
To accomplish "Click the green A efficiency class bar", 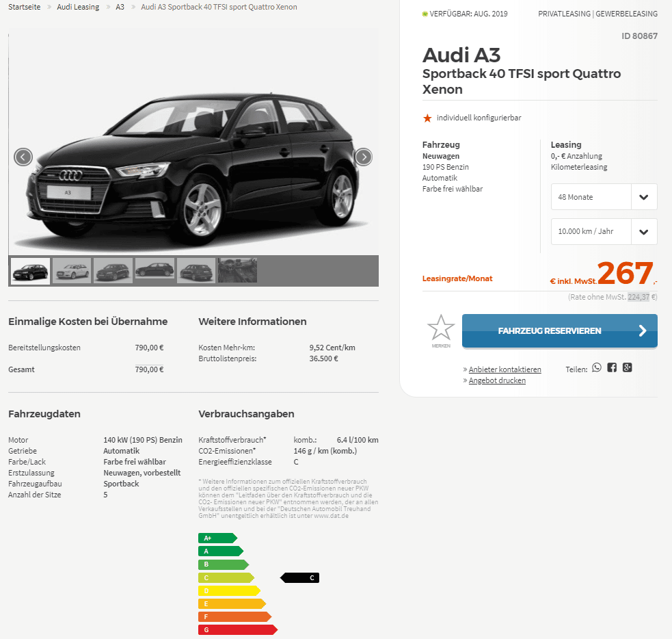I will pyautogui.click(x=221, y=551).
